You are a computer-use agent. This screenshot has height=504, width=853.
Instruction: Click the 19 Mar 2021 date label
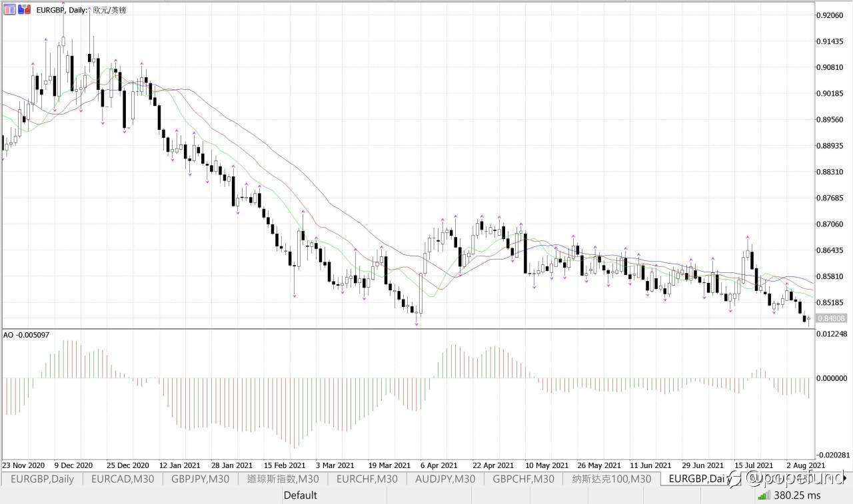[x=389, y=465]
